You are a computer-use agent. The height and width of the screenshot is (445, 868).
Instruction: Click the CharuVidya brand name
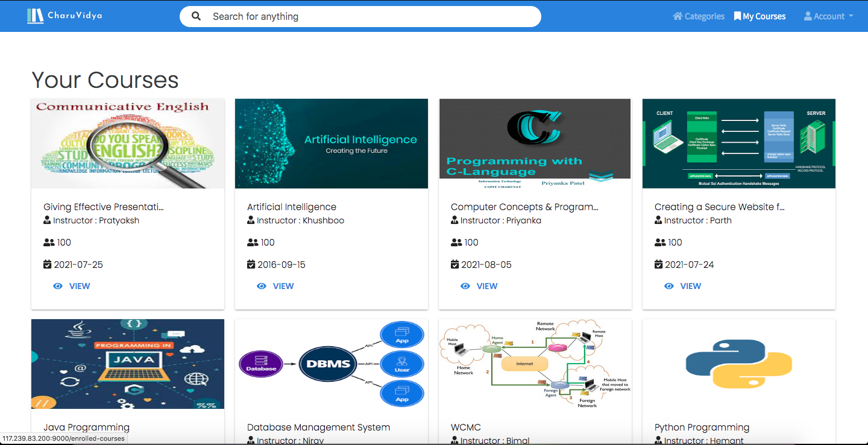point(74,16)
